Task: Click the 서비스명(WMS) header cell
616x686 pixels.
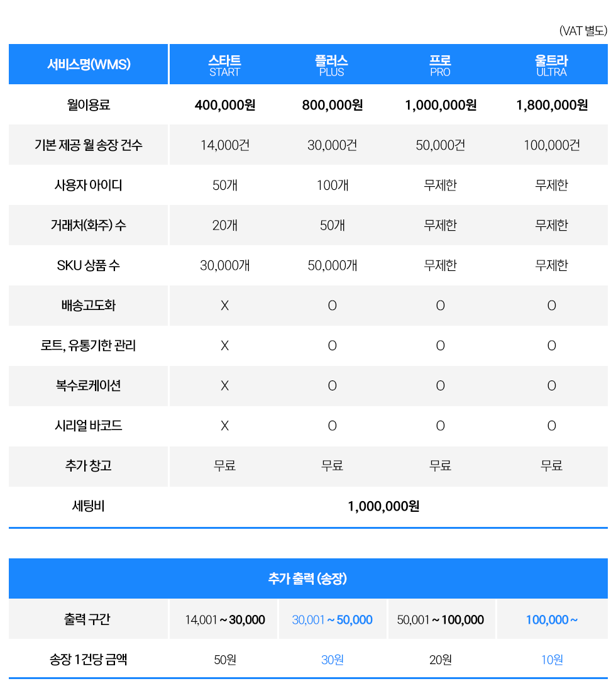Action: (89, 64)
